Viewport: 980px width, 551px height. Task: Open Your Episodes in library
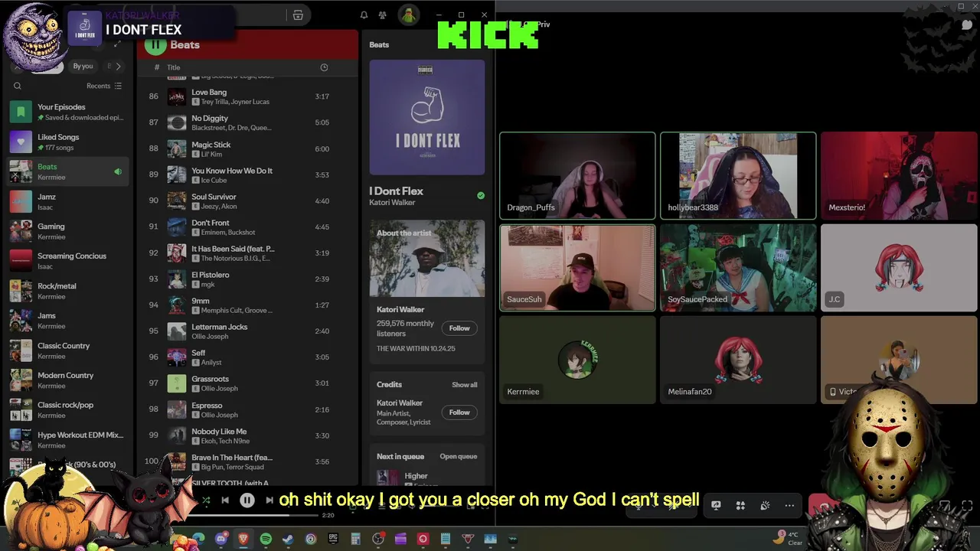69,112
